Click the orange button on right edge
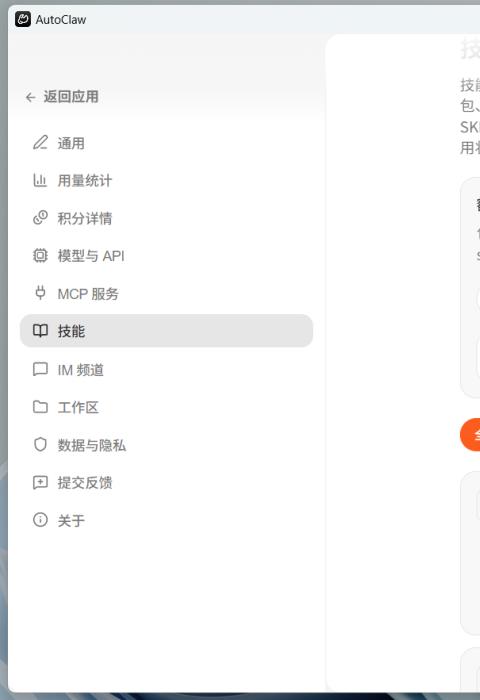Image resolution: width=480 pixels, height=700 pixels. click(x=470, y=434)
